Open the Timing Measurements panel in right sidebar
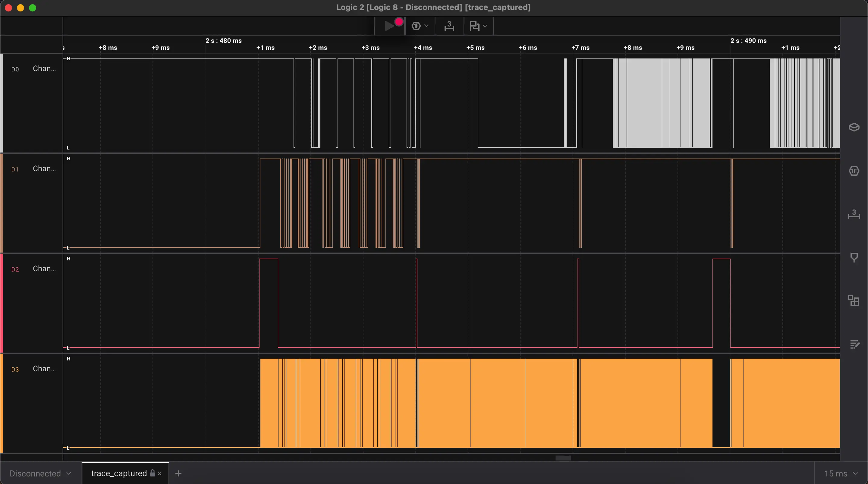The height and width of the screenshot is (484, 868). 854,214
